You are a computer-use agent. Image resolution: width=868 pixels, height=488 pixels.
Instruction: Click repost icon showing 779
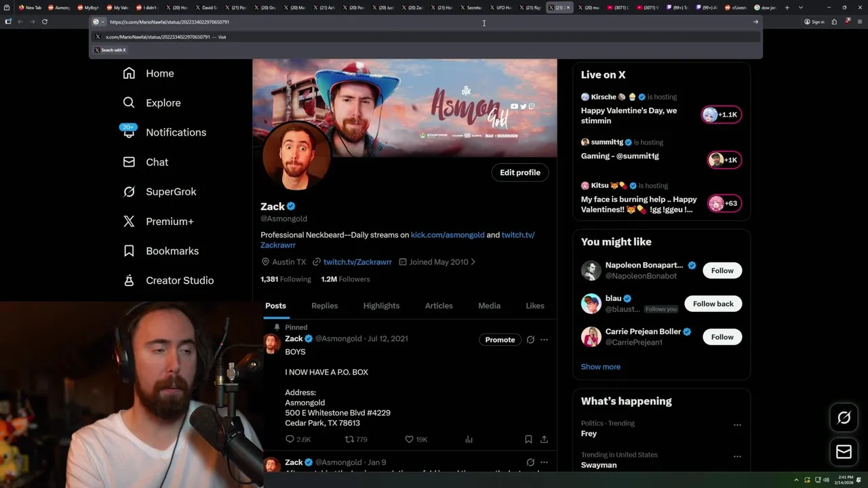[x=350, y=439]
